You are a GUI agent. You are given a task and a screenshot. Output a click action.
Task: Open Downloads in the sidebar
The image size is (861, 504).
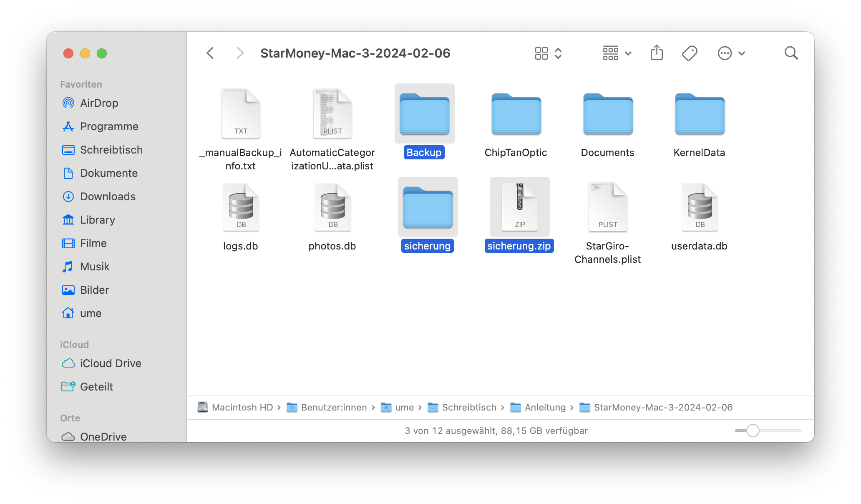[108, 197]
